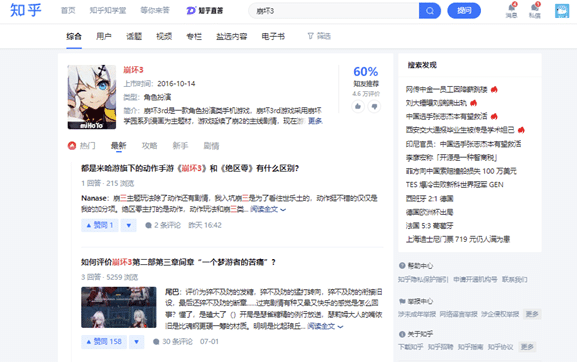Click the 知乎直答 logo

205,11
